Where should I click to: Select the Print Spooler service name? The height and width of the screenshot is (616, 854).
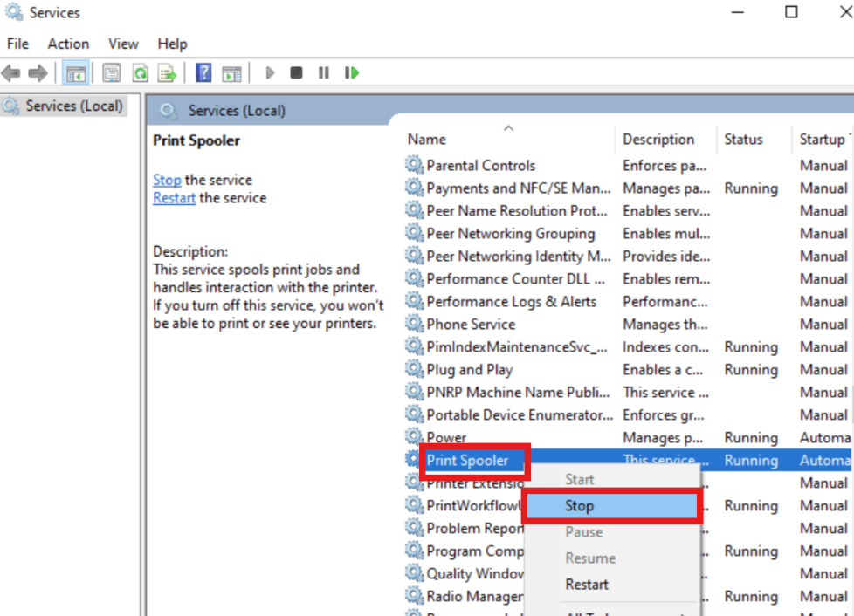[x=467, y=461]
